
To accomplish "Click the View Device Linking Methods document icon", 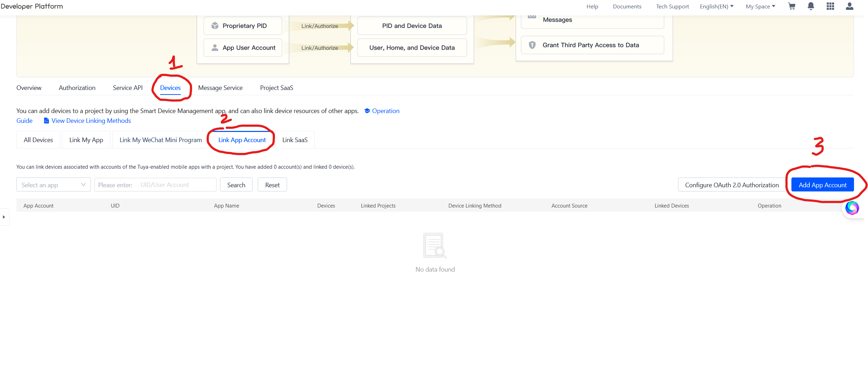I will (x=46, y=121).
